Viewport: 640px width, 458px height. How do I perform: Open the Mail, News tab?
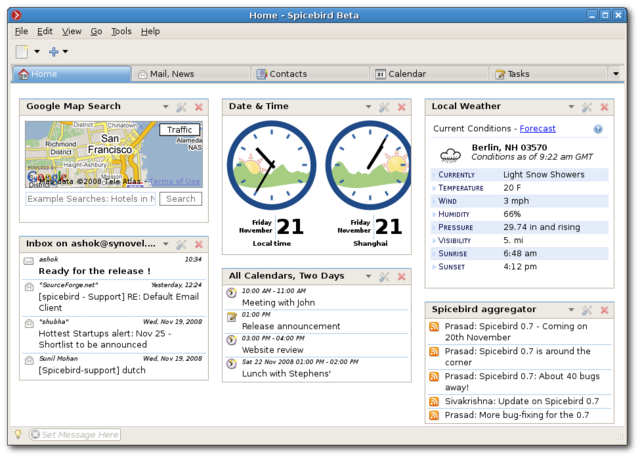191,74
